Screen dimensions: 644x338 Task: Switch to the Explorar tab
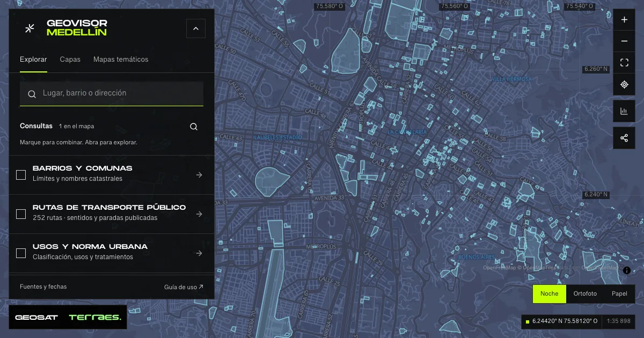pos(33,60)
